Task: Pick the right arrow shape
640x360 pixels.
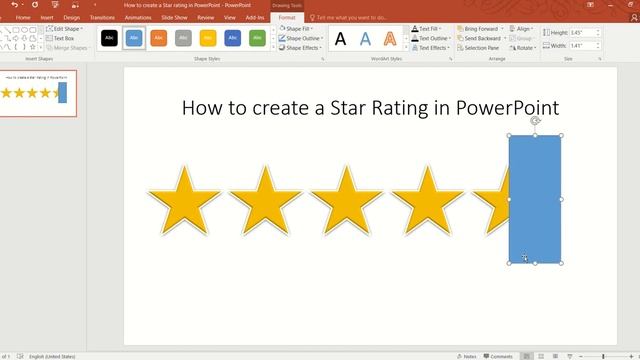Action: pyautogui.click(x=16, y=38)
